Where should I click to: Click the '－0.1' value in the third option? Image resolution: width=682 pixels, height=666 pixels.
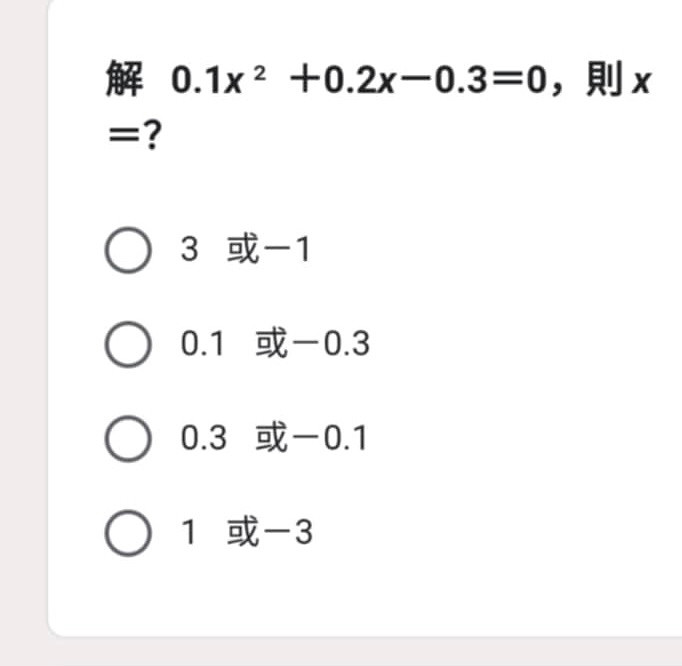[331, 438]
